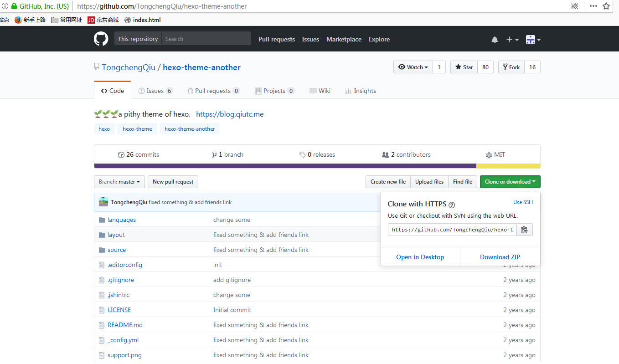This screenshot has width=619, height=364.
Task: Open the Wiki tab
Action: tap(320, 91)
